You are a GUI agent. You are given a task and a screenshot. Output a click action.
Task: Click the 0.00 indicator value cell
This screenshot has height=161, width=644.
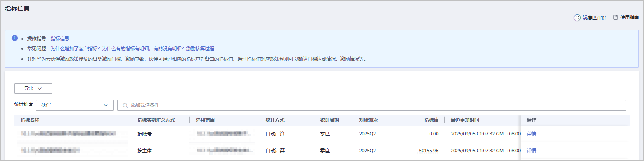coord(434,134)
